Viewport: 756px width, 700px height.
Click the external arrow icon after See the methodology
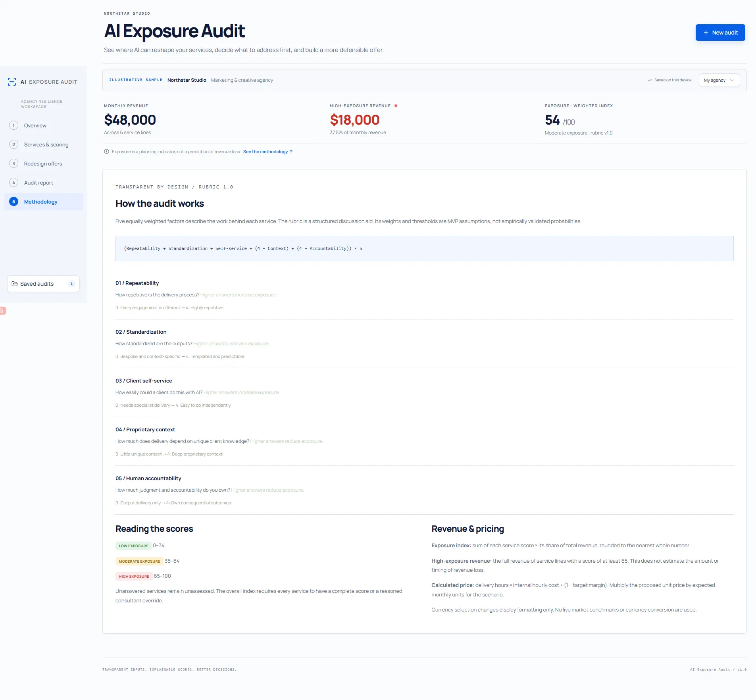point(291,152)
